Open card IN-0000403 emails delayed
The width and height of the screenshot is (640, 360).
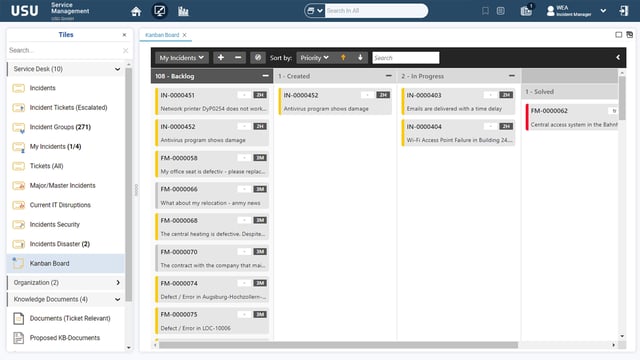[458, 102]
